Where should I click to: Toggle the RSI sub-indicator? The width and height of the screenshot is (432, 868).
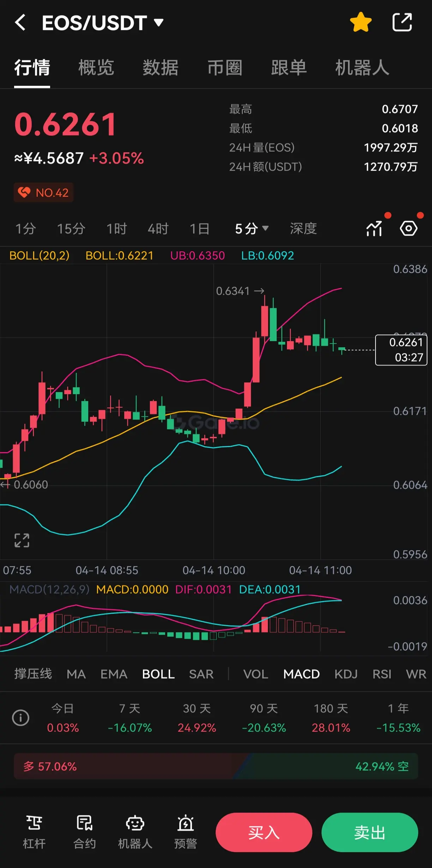382,674
